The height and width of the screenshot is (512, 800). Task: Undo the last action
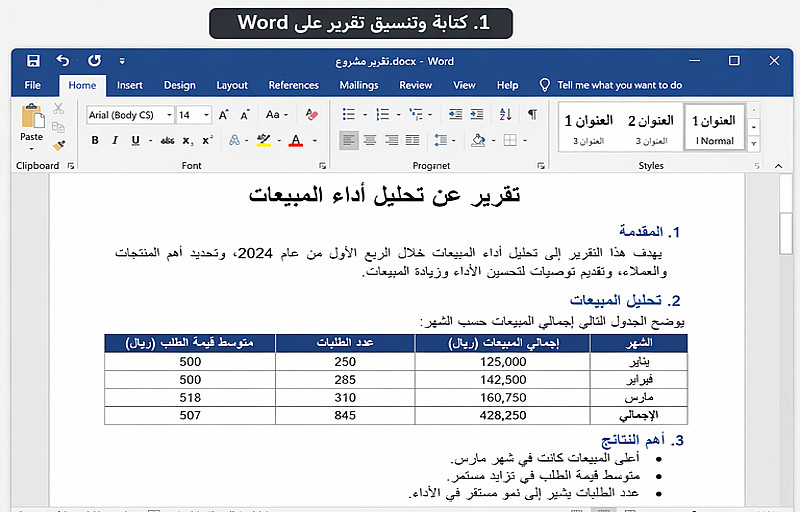[62, 61]
